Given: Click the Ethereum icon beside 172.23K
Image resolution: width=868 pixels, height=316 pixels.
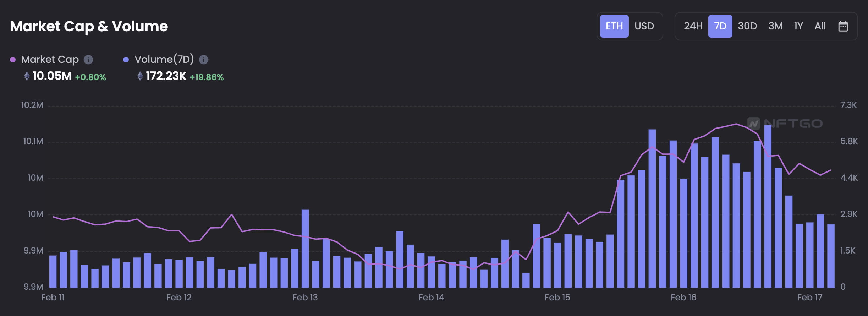Looking at the screenshot, I should tap(140, 76).
